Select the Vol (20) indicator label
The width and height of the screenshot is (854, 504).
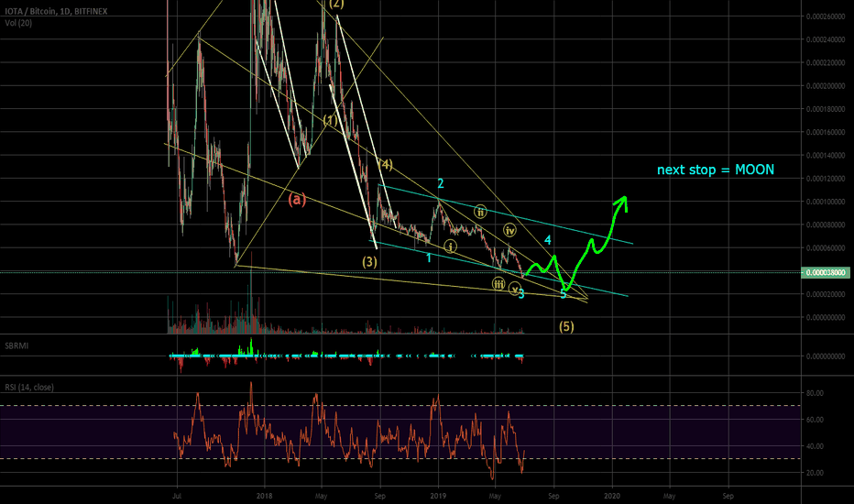pos(18,23)
